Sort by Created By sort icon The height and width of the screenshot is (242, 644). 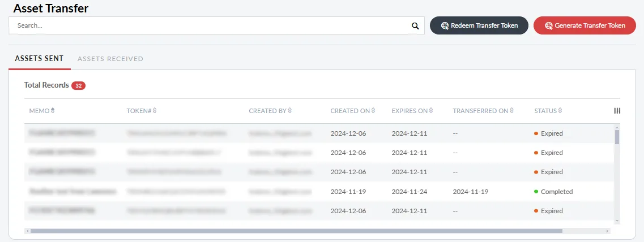pos(290,111)
